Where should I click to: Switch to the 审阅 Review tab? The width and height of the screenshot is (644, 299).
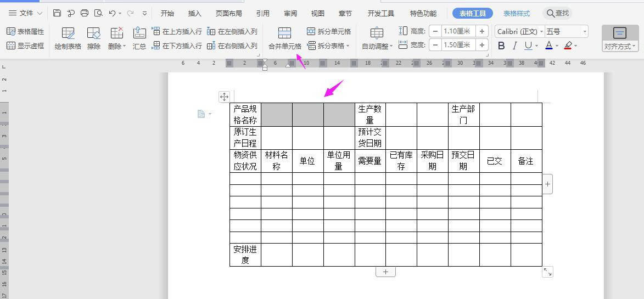tap(290, 13)
